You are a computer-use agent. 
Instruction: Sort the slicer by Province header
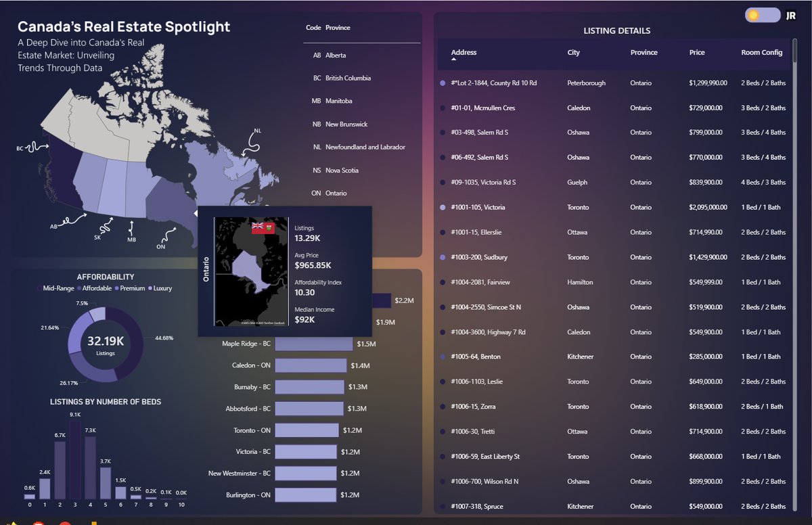[338, 28]
